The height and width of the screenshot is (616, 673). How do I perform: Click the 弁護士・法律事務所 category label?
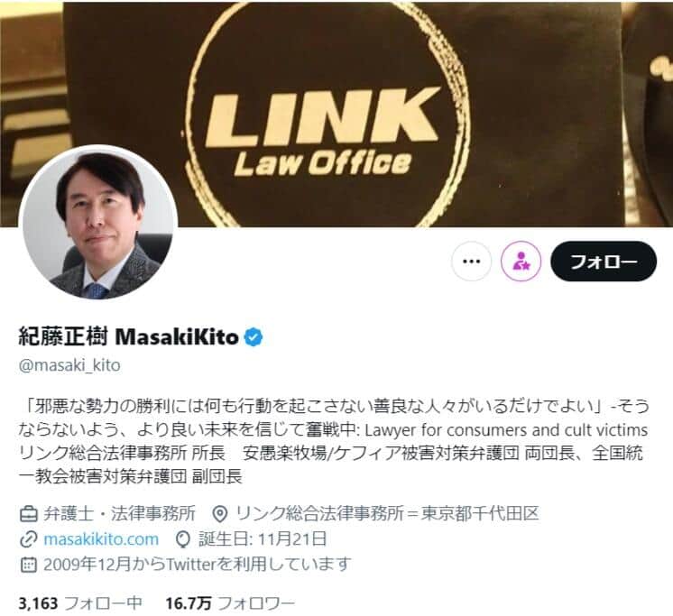point(119,514)
